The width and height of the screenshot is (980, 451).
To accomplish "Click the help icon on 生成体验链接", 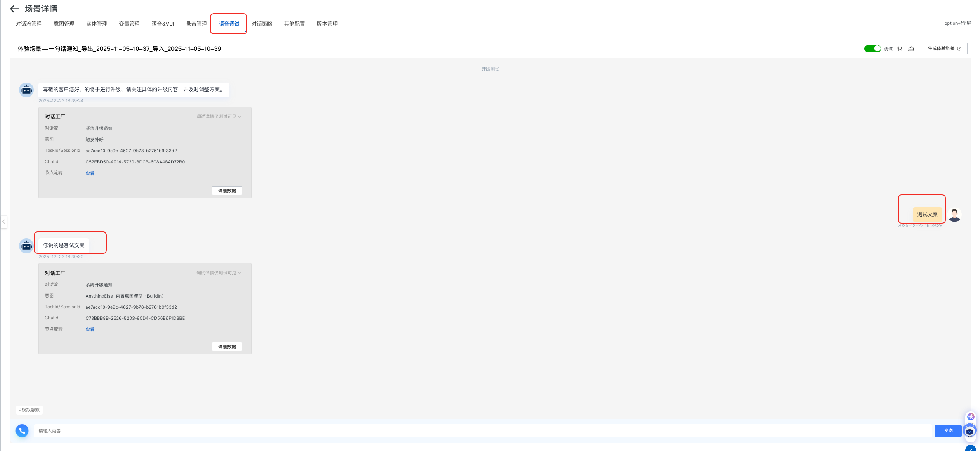I will 959,49.
